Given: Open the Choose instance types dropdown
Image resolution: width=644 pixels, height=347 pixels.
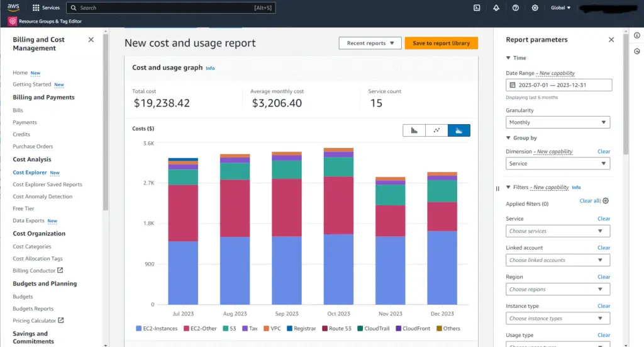Looking at the screenshot, I should click(558, 319).
